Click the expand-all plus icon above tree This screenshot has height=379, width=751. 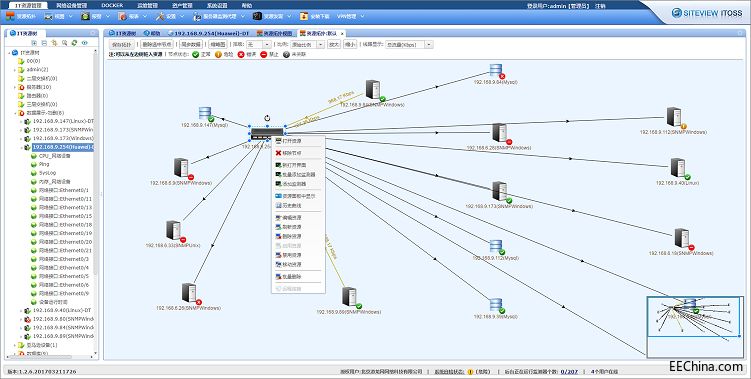click(x=34, y=43)
